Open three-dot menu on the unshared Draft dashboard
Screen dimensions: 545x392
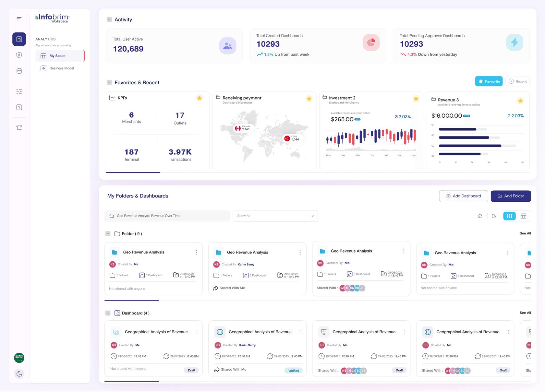click(x=197, y=332)
